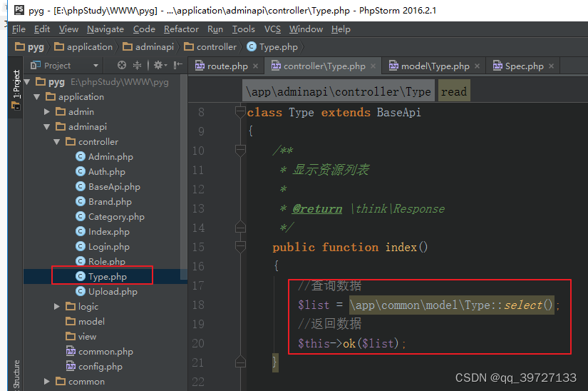Viewport: 588px width, 391px height.
Task: Collapse the pyg project root node
Action: click(x=27, y=82)
